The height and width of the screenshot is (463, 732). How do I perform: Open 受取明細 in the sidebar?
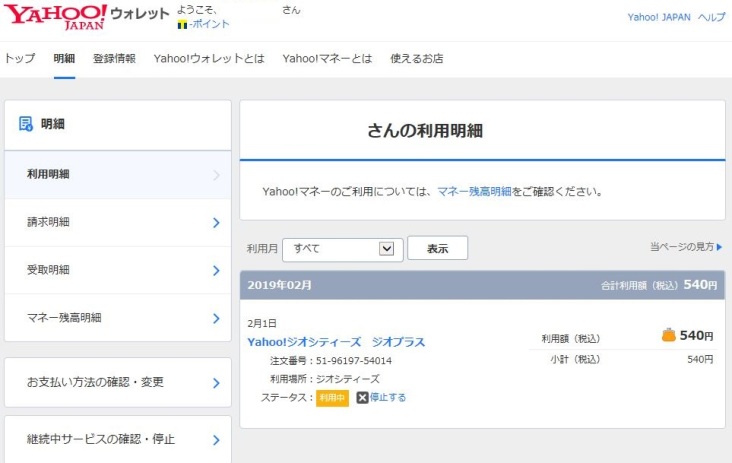pos(118,270)
